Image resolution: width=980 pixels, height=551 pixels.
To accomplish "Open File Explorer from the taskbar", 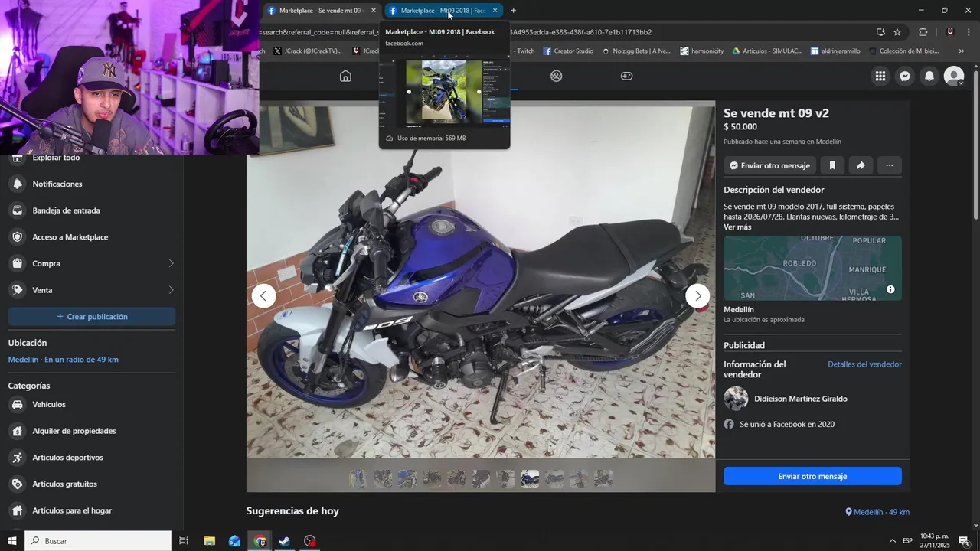I will (x=210, y=541).
